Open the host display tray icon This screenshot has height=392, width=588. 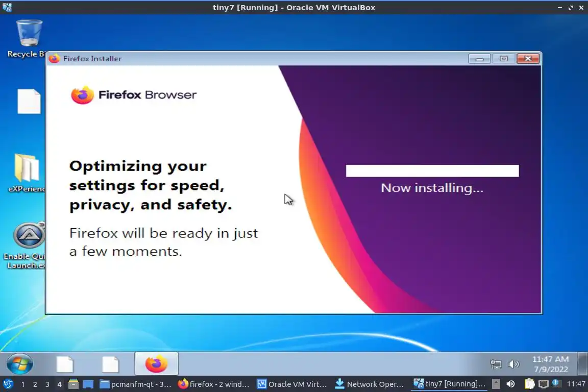pyautogui.click(x=543, y=384)
